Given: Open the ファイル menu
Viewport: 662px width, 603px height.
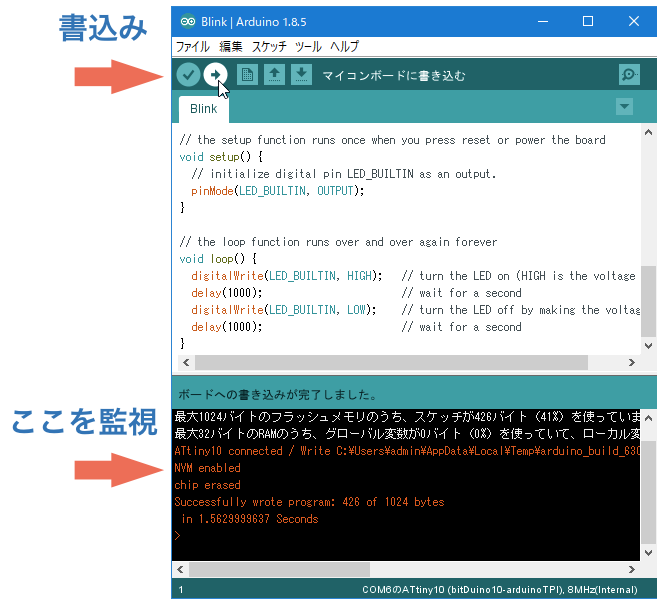Looking at the screenshot, I should (193, 46).
